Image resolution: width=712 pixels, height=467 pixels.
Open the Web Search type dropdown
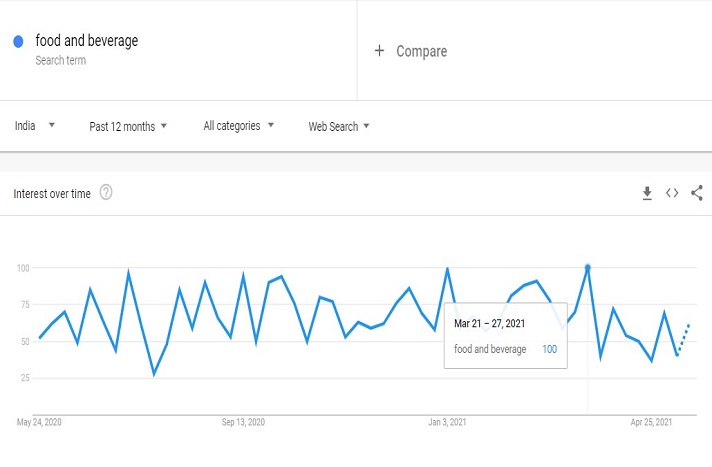pyautogui.click(x=339, y=126)
